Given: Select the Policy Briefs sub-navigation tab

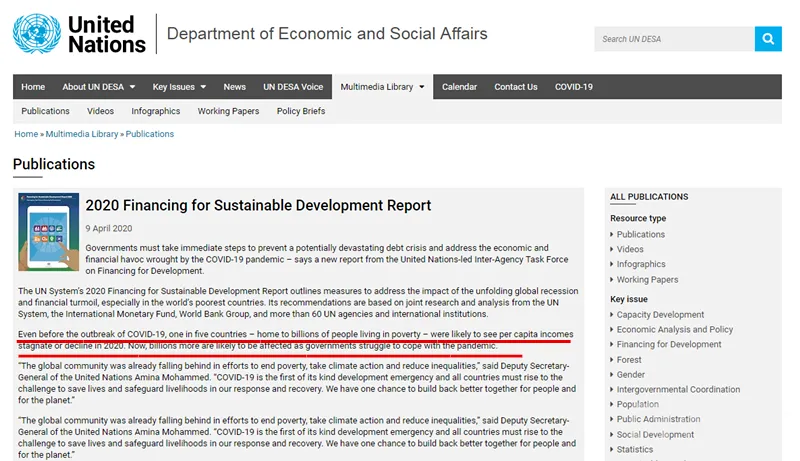Looking at the screenshot, I should 301,111.
